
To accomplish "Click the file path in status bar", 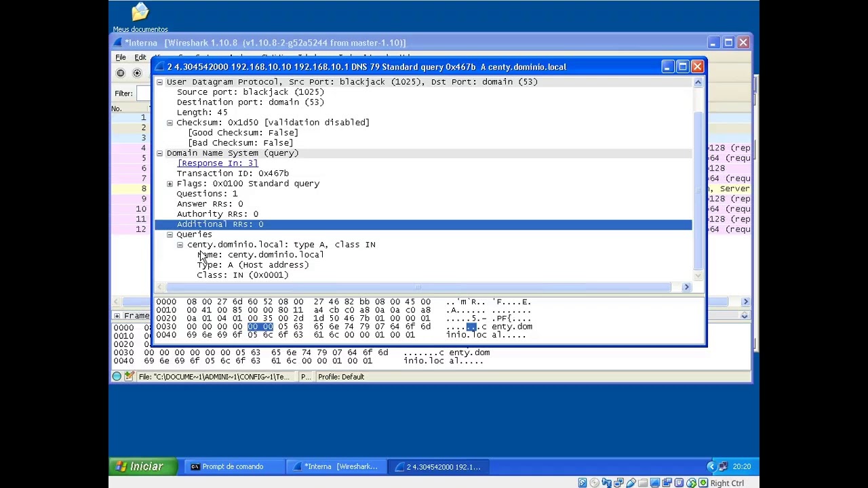I will pos(214,377).
